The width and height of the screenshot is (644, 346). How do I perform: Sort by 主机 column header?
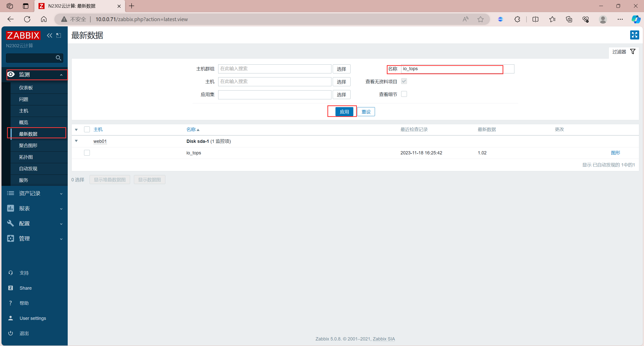(98, 129)
